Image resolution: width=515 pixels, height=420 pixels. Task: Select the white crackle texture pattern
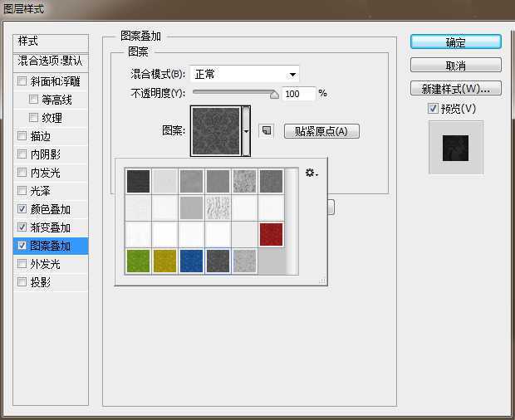coord(218,208)
